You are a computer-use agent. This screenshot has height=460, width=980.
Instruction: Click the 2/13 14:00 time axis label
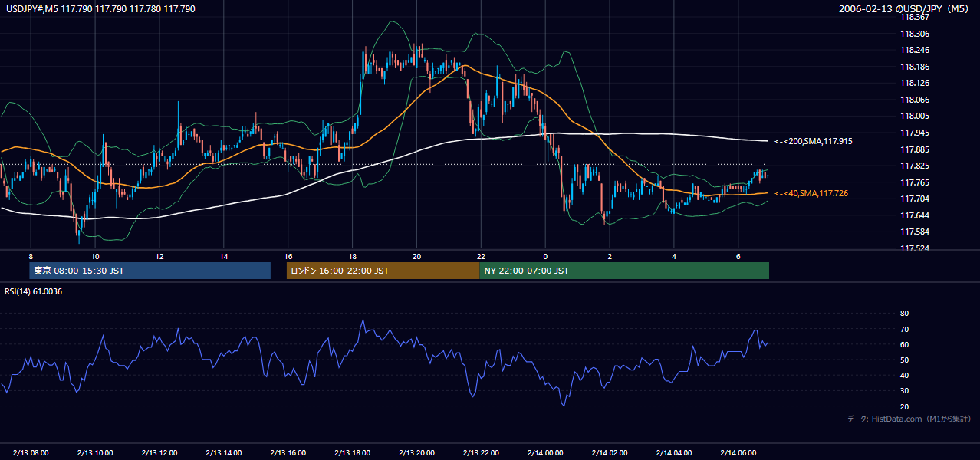coord(224,452)
